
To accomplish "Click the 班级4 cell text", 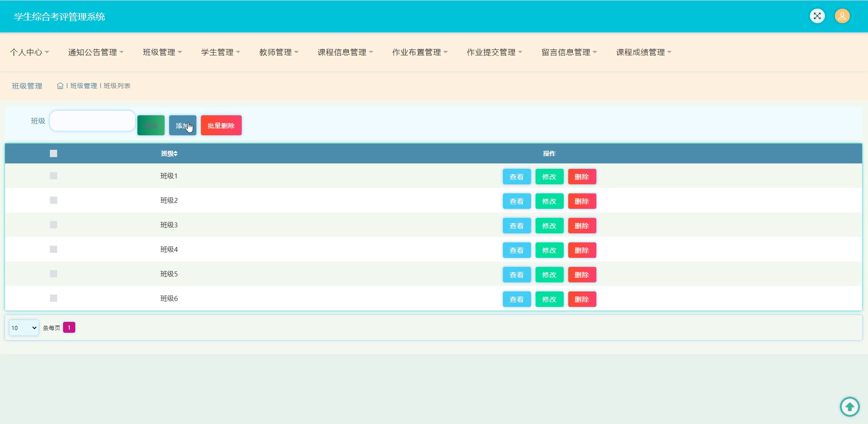I will click(x=169, y=249).
